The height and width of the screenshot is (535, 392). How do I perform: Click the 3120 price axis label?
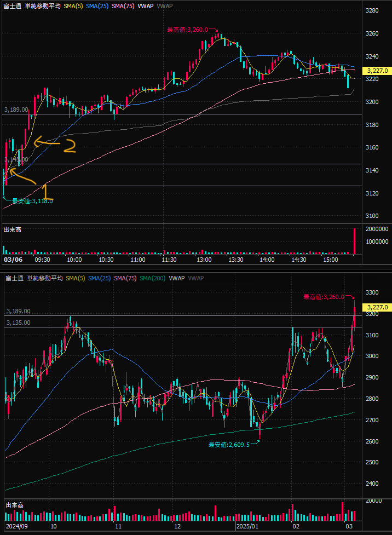click(372, 193)
